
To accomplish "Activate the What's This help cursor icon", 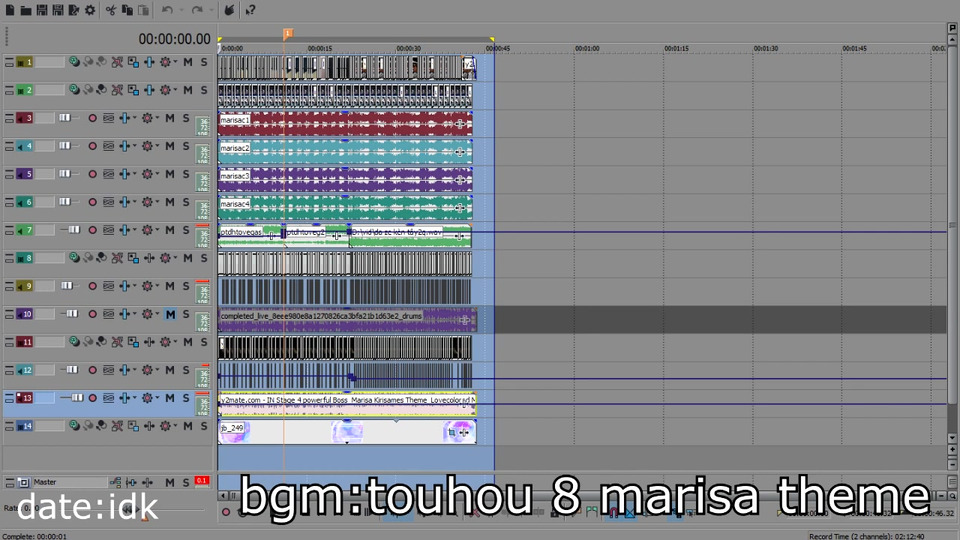I will click(x=250, y=10).
